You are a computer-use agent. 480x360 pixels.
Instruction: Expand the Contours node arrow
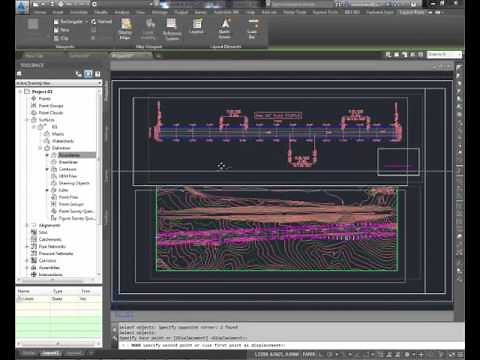47,169
